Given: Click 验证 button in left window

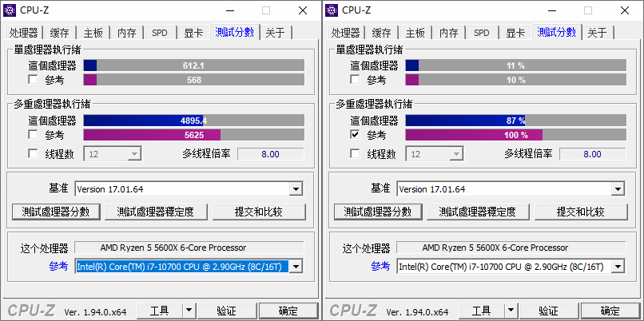Looking at the screenshot, I should (x=226, y=311).
